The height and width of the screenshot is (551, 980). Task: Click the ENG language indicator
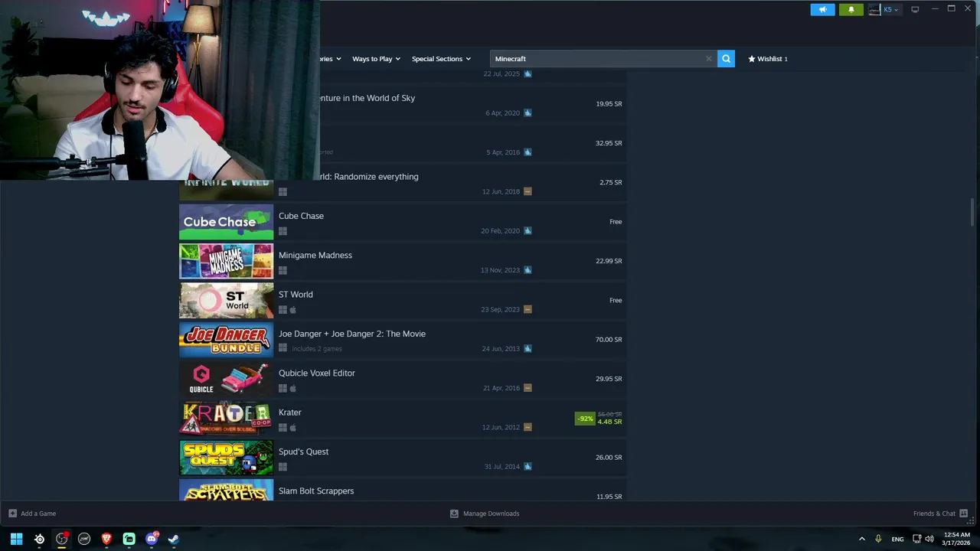tap(897, 539)
